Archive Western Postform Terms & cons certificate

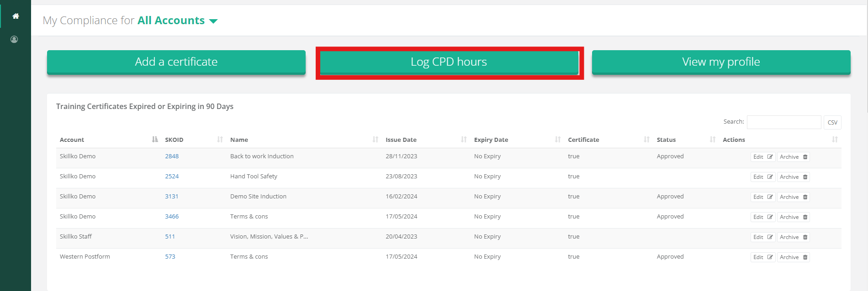coord(794,257)
